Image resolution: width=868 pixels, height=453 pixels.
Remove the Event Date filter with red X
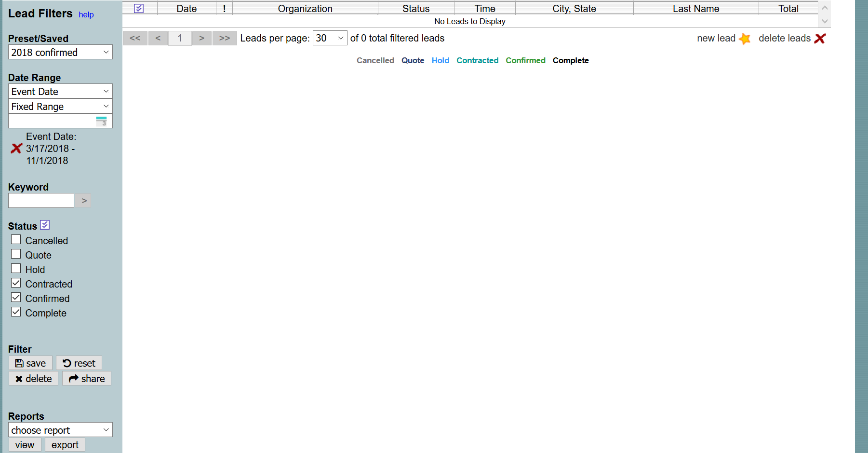pos(16,149)
